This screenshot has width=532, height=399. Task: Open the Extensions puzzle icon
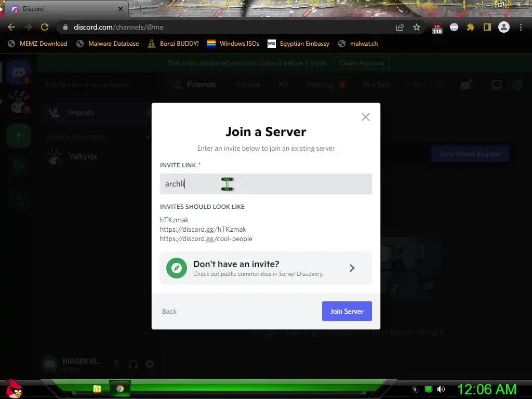(x=470, y=27)
